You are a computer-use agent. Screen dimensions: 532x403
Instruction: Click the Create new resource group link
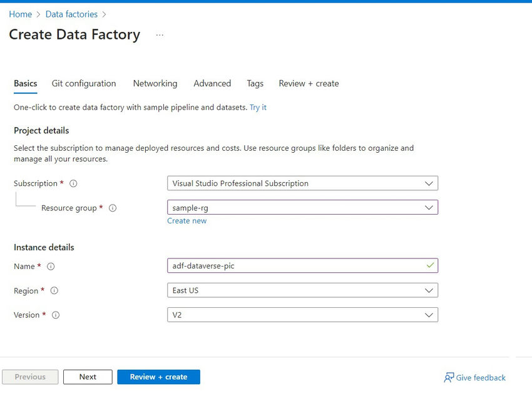coord(187,221)
